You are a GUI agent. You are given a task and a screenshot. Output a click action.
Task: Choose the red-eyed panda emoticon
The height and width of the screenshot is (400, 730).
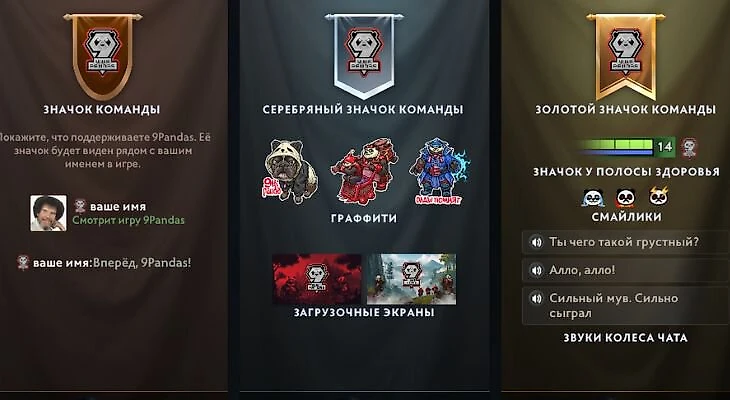pos(626,197)
